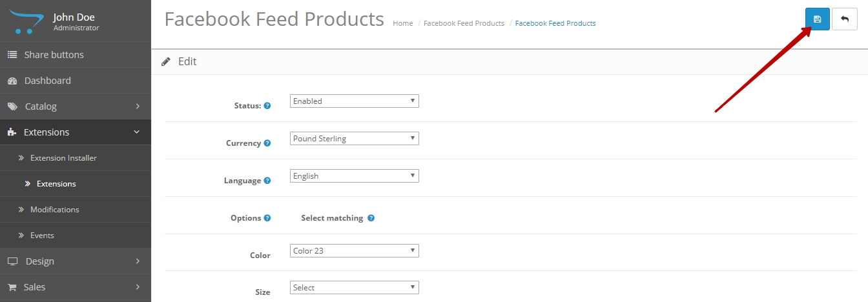Open the Status dropdown set to Enabled

point(354,101)
